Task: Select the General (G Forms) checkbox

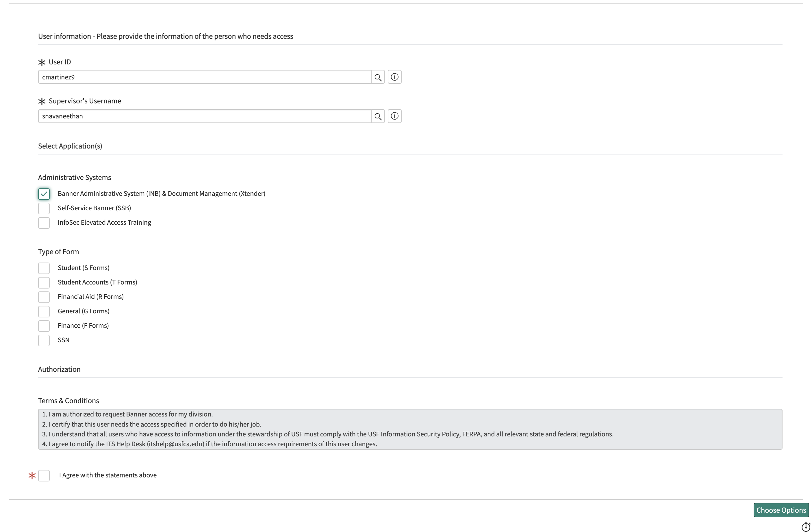Action: [x=44, y=311]
